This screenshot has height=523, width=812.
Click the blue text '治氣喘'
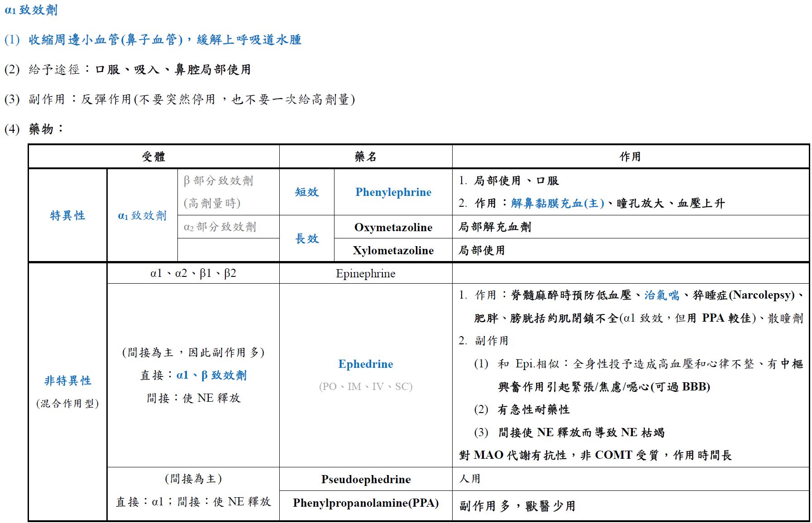click(x=662, y=295)
